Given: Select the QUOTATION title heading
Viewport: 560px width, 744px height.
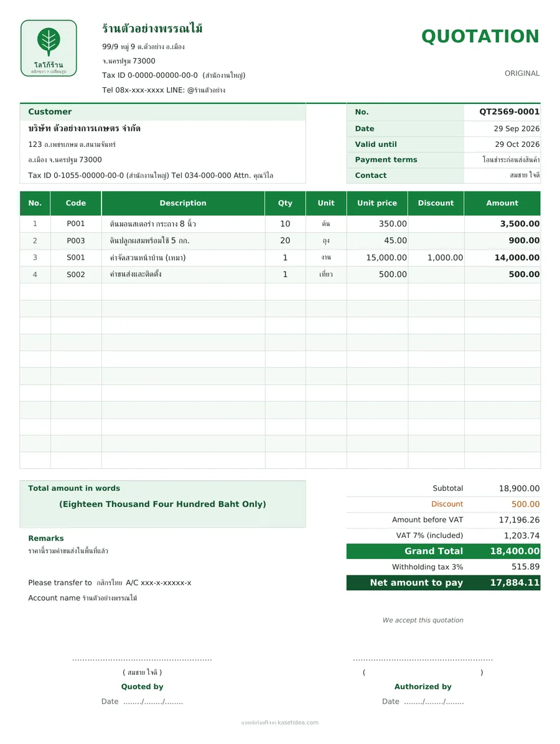Looking at the screenshot, I should click(480, 37).
